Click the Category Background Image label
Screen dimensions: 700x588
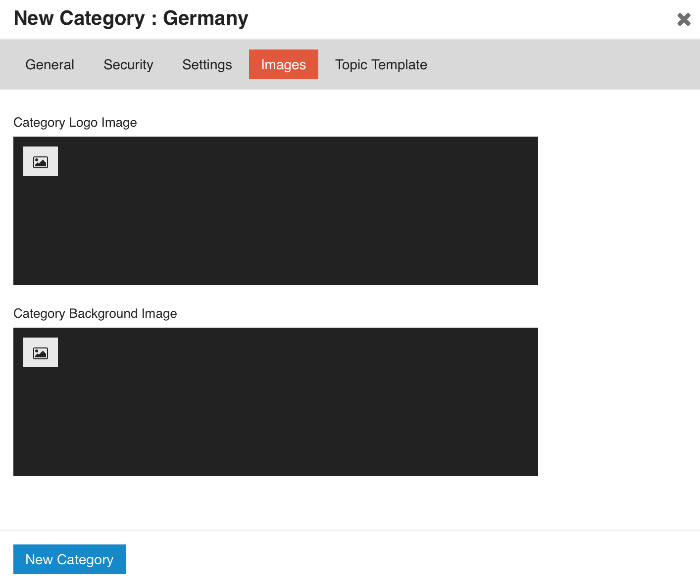coord(95,313)
